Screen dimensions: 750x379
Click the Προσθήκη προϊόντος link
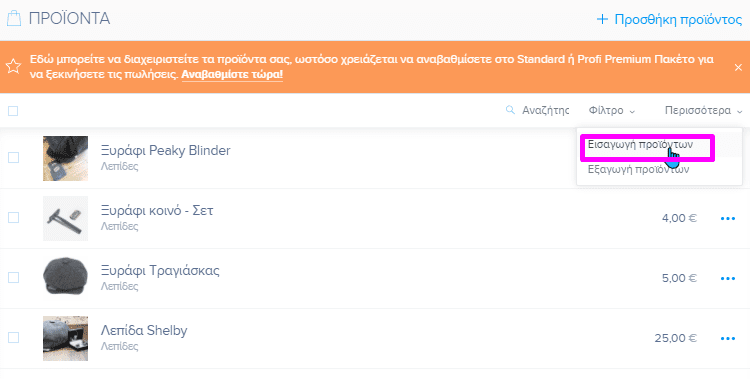click(678, 20)
